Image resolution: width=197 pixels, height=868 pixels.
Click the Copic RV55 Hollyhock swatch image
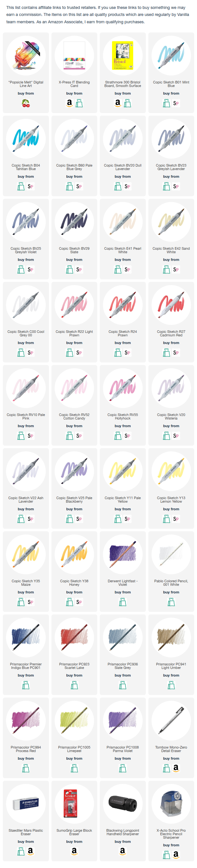click(x=123, y=388)
